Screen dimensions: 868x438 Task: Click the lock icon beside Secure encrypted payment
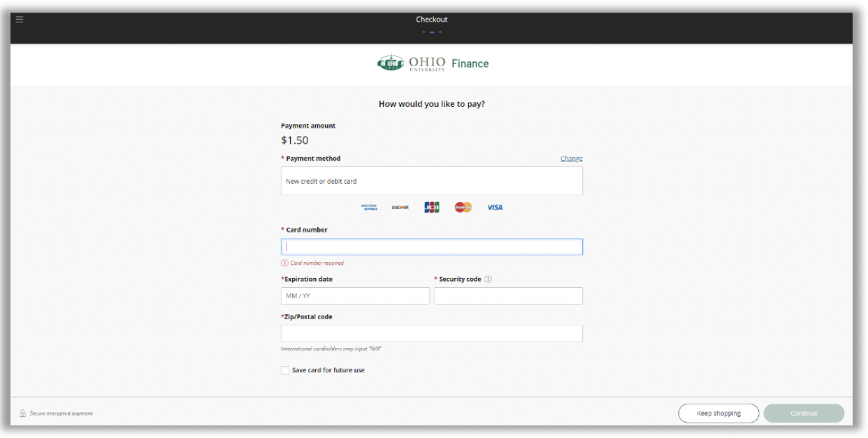[22, 414]
